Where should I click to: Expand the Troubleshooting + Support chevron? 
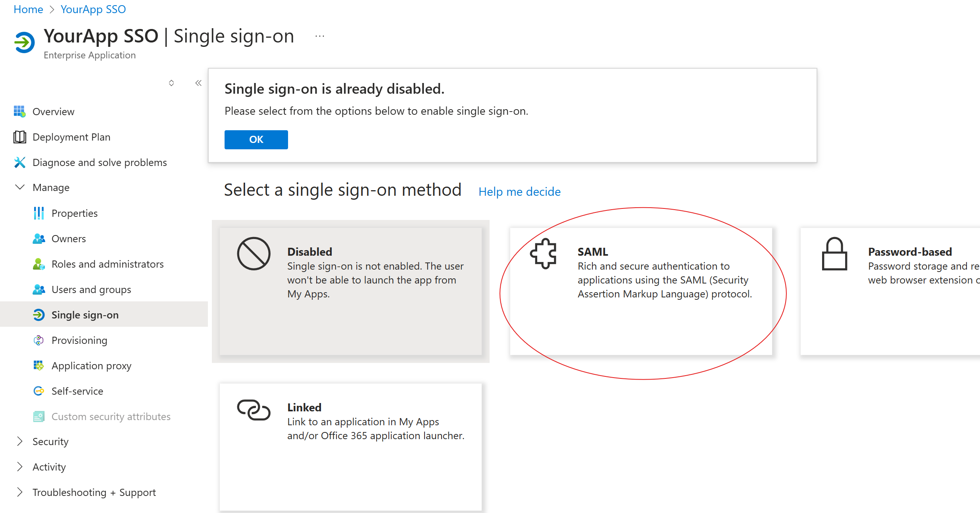19,492
